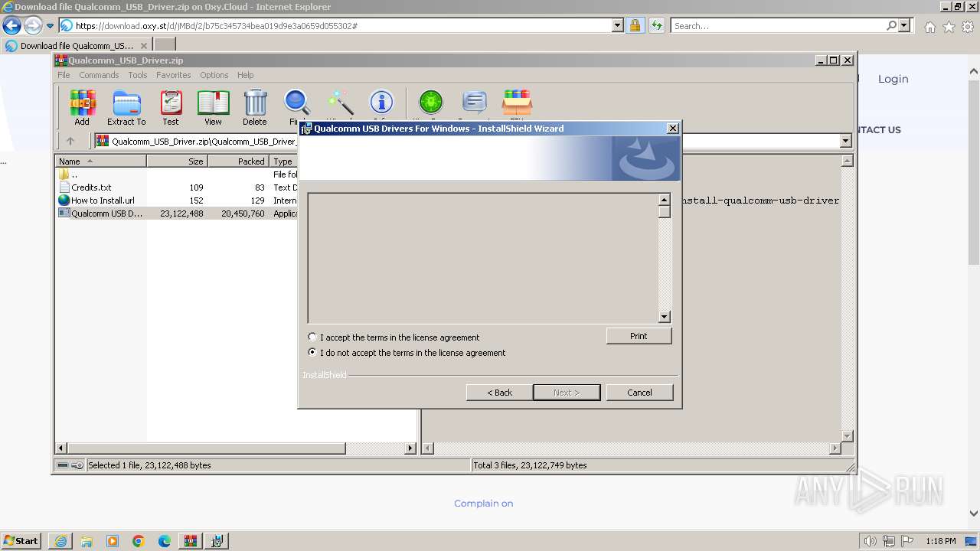Select I do not accept the terms
980x551 pixels.
(x=312, y=352)
